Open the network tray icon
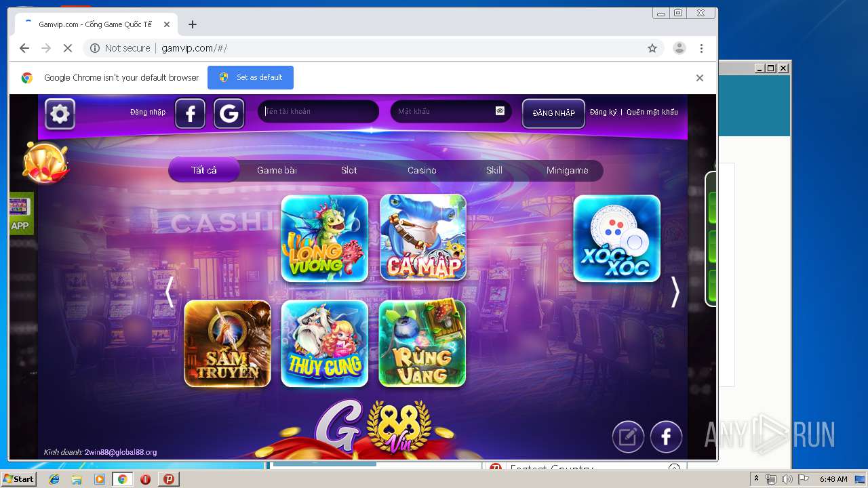868x488 pixels. [771, 479]
